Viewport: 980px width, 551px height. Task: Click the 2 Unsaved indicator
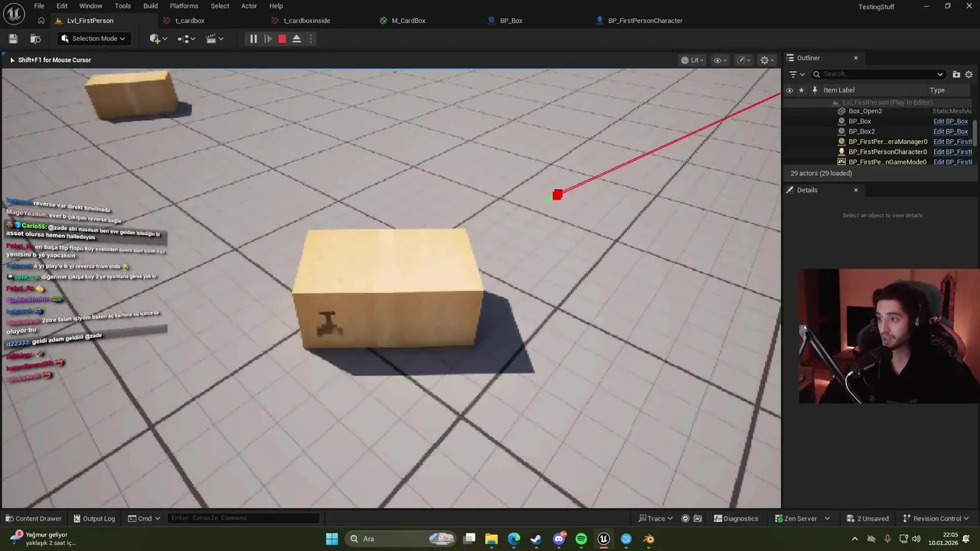point(867,518)
